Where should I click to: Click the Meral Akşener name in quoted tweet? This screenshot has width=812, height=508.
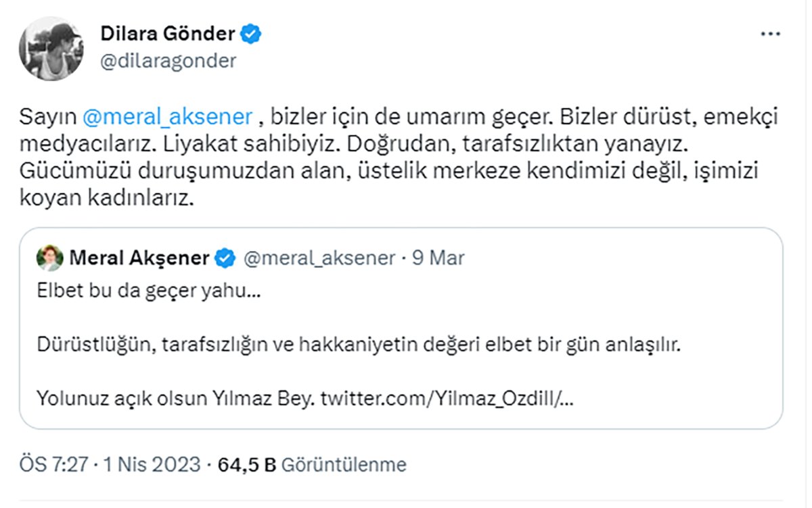pos(139,258)
